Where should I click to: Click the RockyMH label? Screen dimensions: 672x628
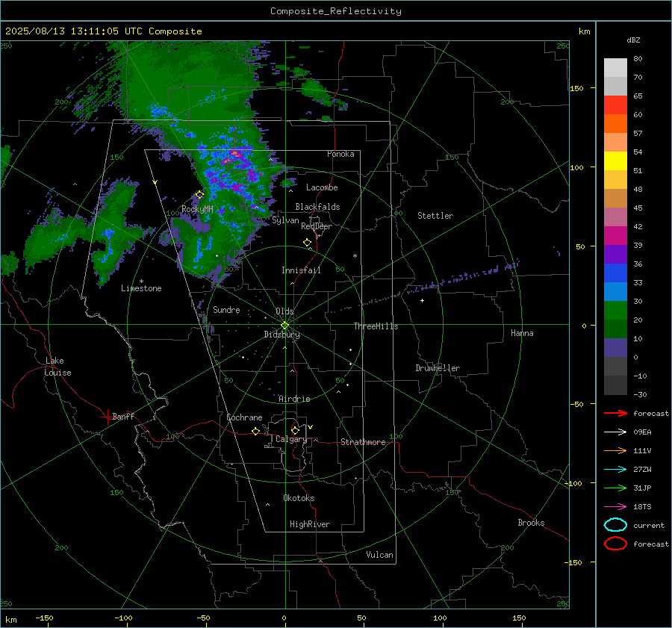(197, 209)
